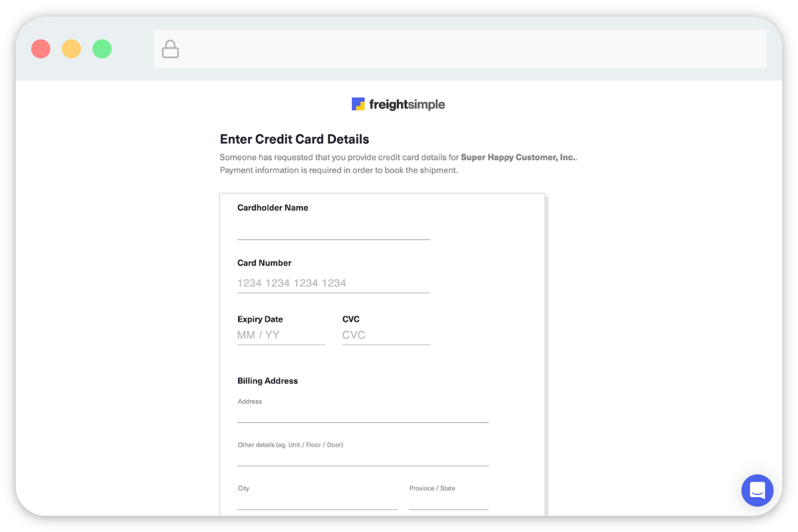Click the freightsimple blue and yellow logo mark

click(358, 104)
